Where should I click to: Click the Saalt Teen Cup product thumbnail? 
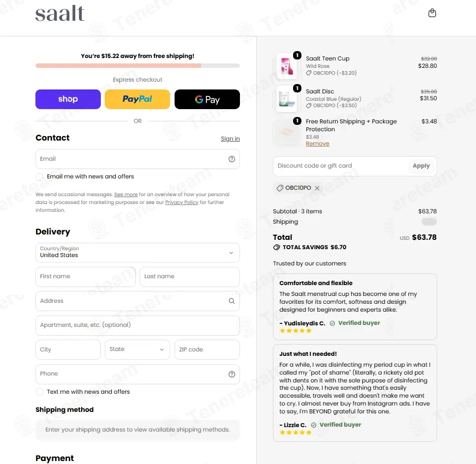[x=287, y=66]
